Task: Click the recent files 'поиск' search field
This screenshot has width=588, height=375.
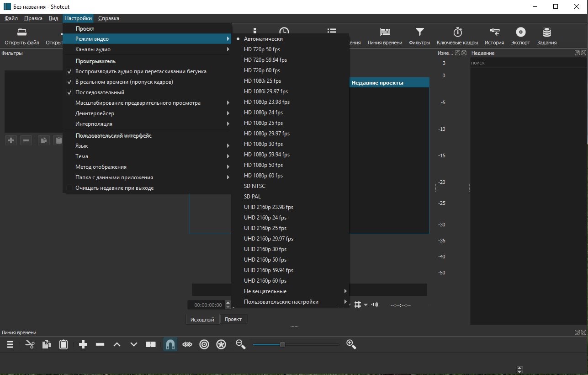Action: 528,63
